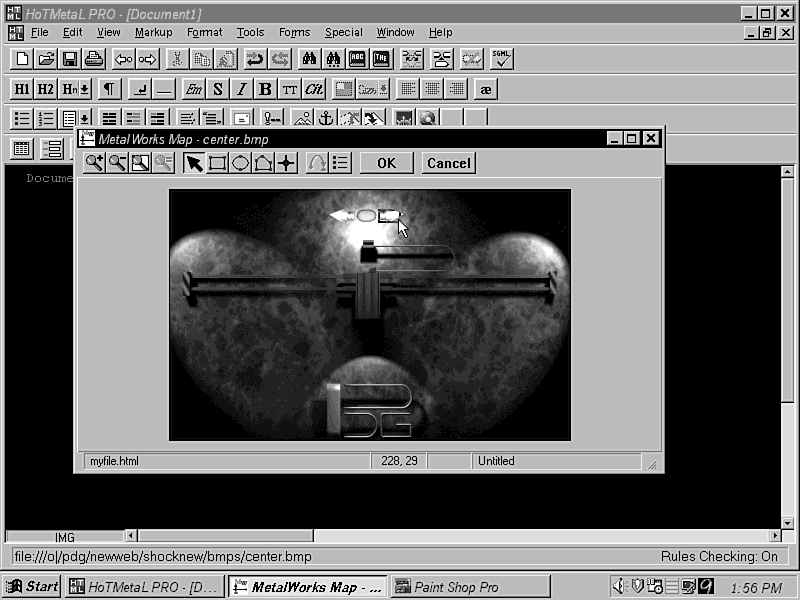800x600 pixels.
Task: Zoom in on the MetalWorks map
Action: pos(94,163)
